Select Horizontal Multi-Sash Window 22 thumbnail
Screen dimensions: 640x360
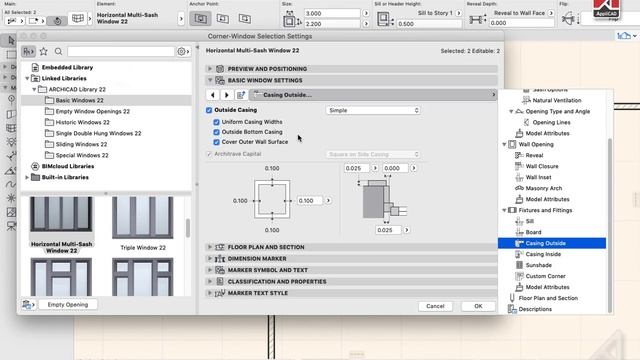tap(61, 225)
